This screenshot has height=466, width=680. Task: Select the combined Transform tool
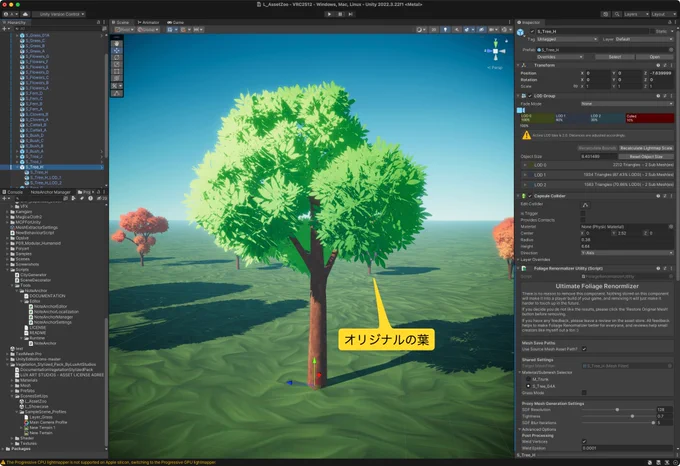(x=116, y=78)
